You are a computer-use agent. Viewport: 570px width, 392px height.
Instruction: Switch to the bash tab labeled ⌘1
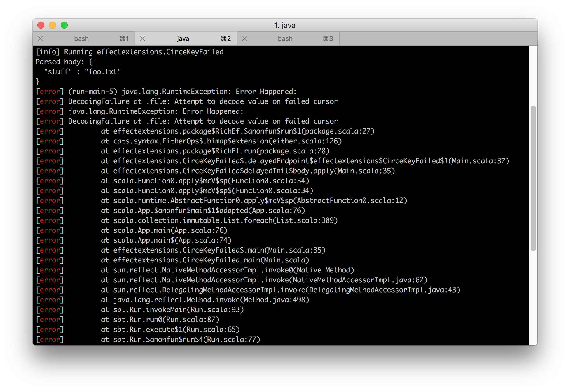coord(81,38)
